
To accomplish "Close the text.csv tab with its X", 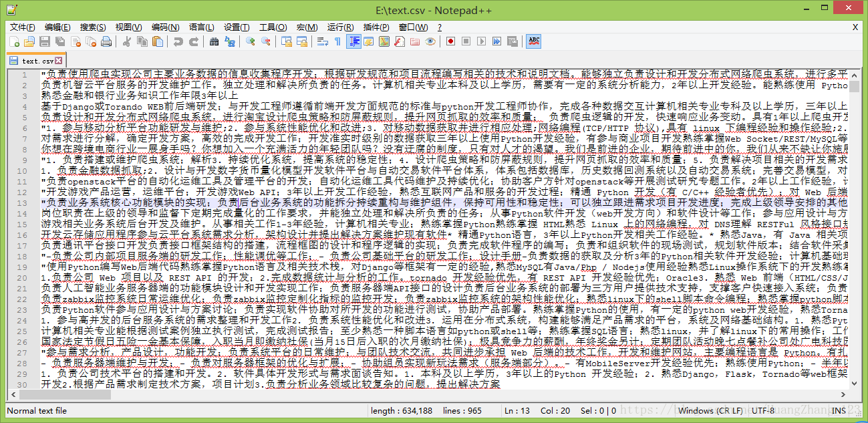I will point(59,61).
